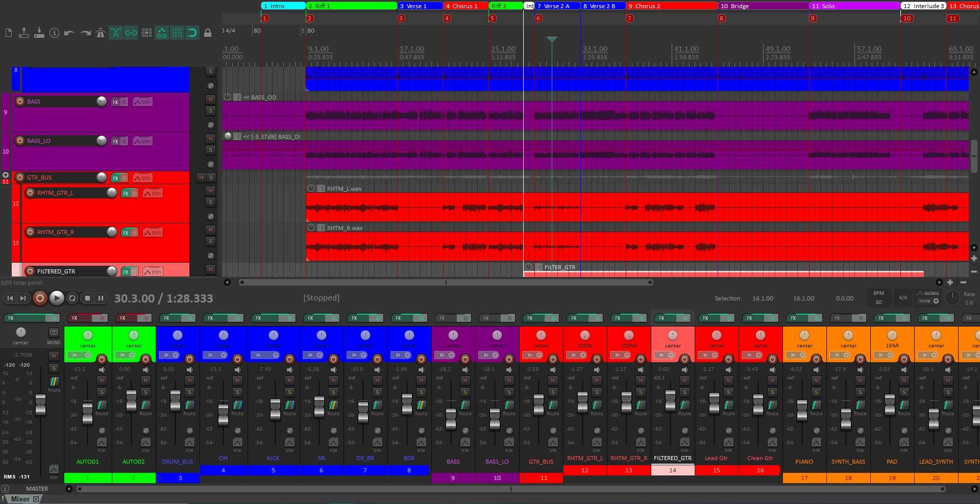Toggle snap magnet icon
The image size is (980, 504).
[192, 33]
